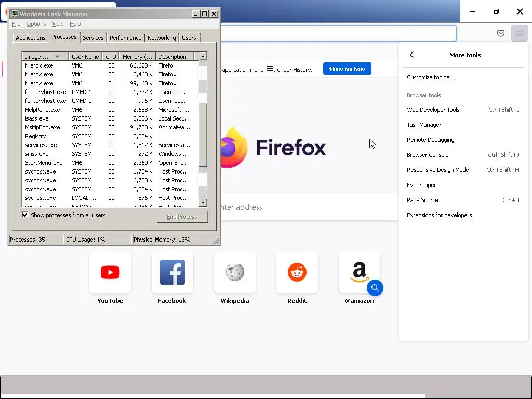Screen dimensions: 532x399
Task: Open Firefox hamburger application menu
Action: [x=519, y=33]
